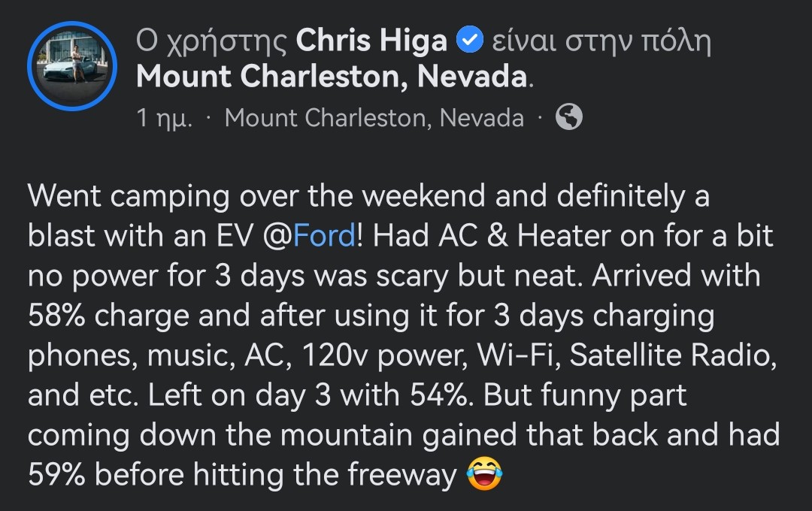Click the "Wi-Fi" text in post
The width and height of the screenshot is (812, 511).
click(x=517, y=355)
